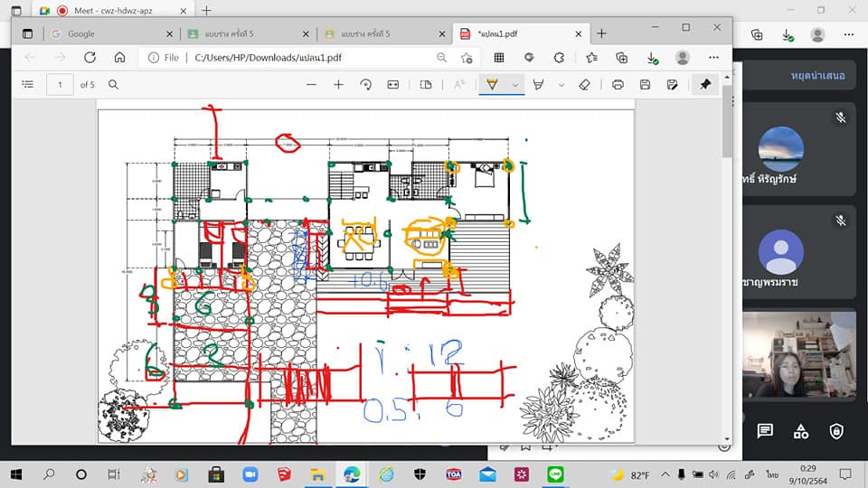868x488 pixels.
Task: Toggle the Highlight tool
Action: pos(539,84)
